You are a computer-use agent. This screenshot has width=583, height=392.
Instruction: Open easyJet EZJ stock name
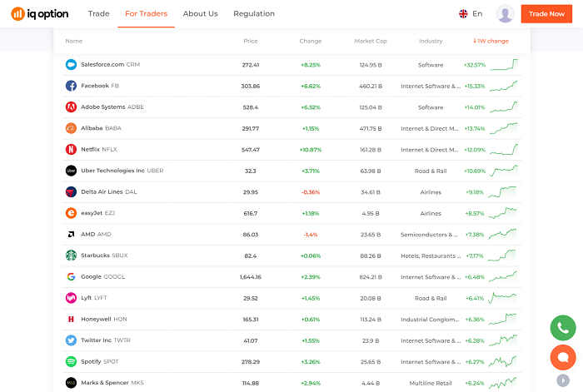(97, 213)
